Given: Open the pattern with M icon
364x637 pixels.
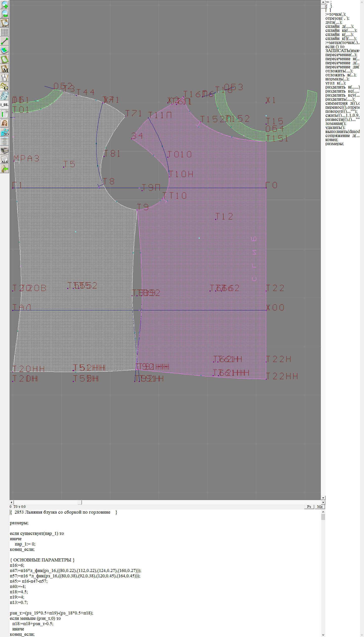Looking at the screenshot, I should [5, 69].
